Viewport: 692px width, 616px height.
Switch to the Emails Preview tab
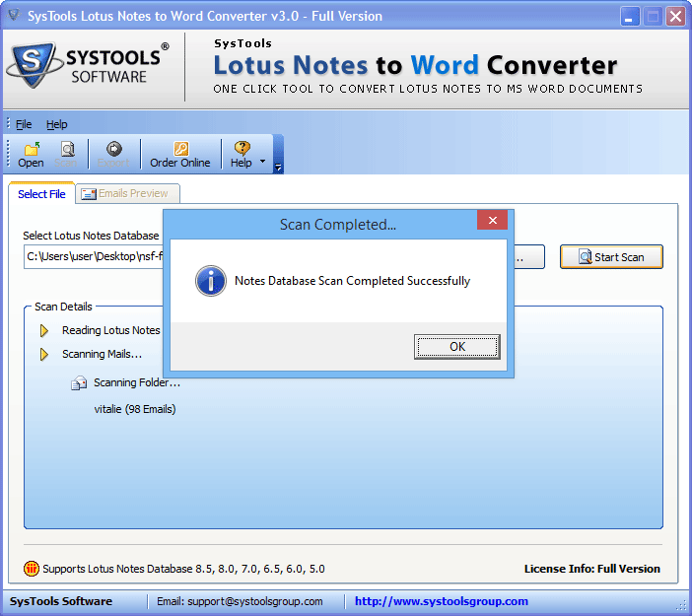coord(127,194)
